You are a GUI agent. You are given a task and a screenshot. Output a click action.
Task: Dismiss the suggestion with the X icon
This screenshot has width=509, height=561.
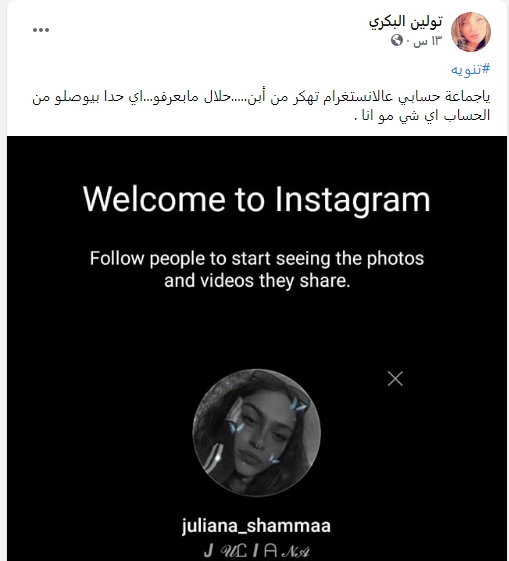click(x=395, y=379)
